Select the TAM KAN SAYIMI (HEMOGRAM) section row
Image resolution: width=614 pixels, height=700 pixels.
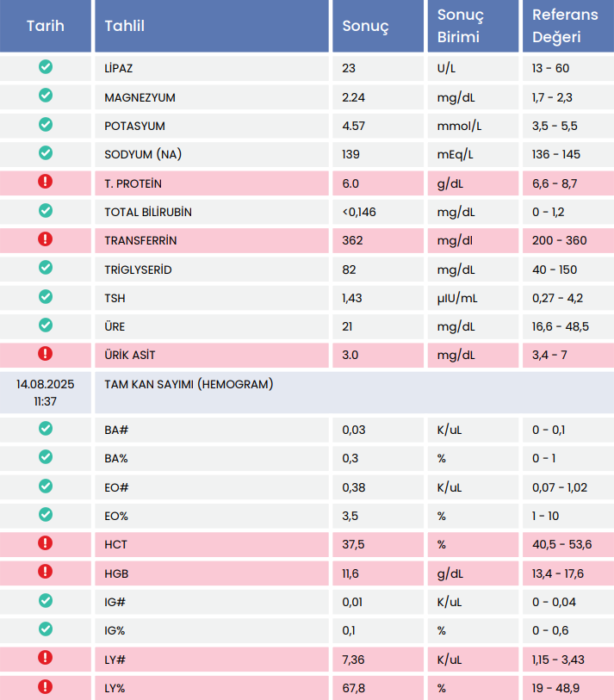coord(189,385)
